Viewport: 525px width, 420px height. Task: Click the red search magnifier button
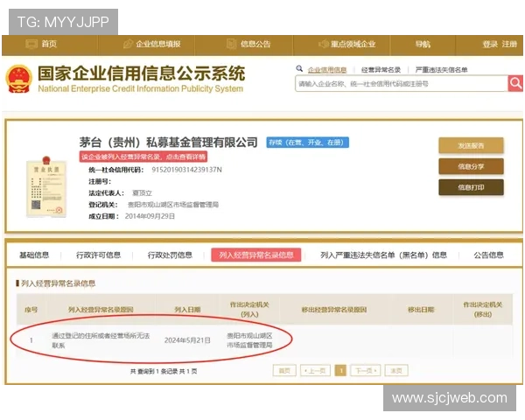(515, 83)
